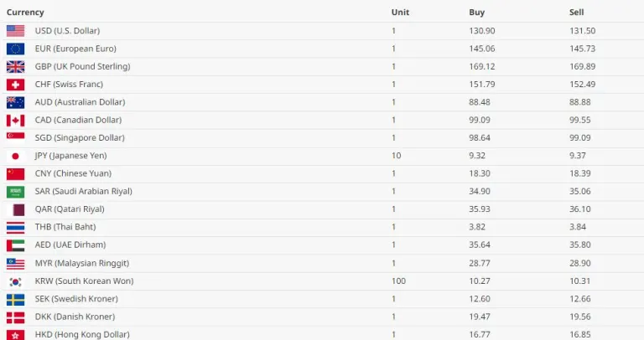Click the Thai flag icon
This screenshot has height=340, width=644.
[x=15, y=227]
